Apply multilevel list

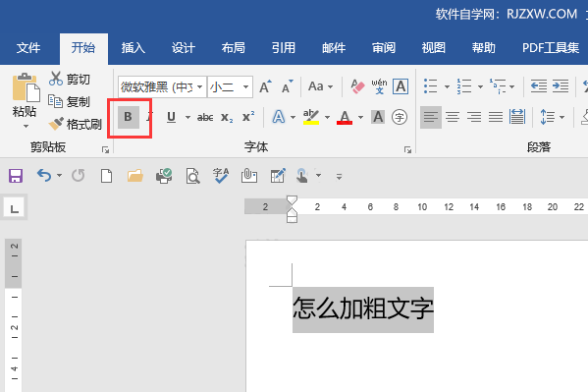[x=498, y=86]
